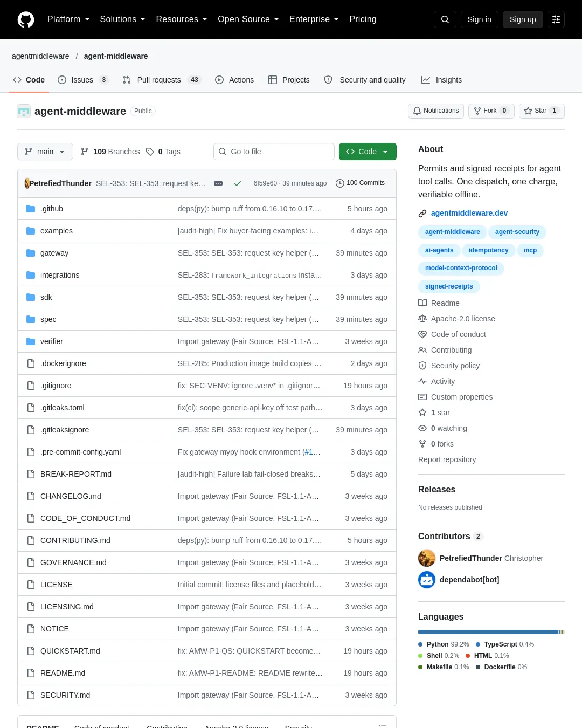Fork the agent-middleware repository
Viewport: 582px width, 728px height.
coord(491,111)
